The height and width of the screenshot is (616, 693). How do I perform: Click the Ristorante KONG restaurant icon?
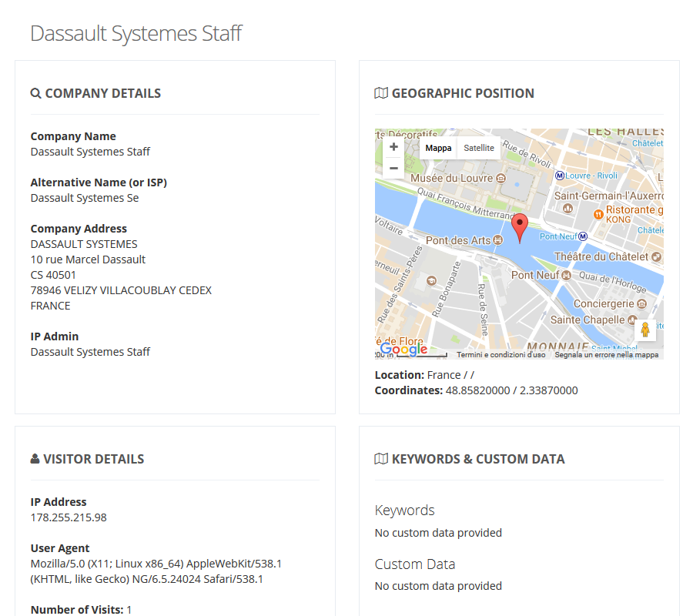click(x=598, y=215)
